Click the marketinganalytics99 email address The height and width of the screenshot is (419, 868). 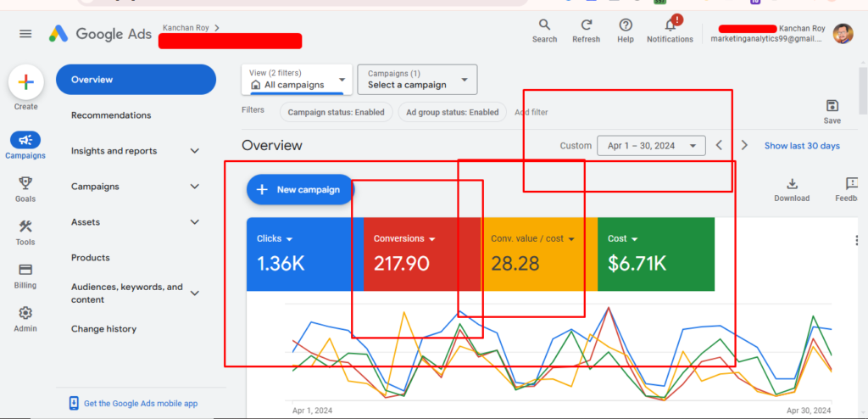[766, 39]
